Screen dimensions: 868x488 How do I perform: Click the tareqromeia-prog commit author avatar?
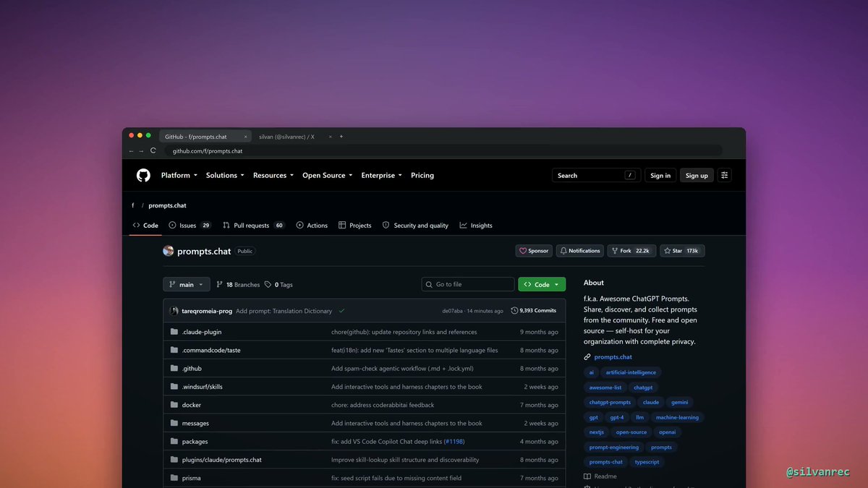174,311
